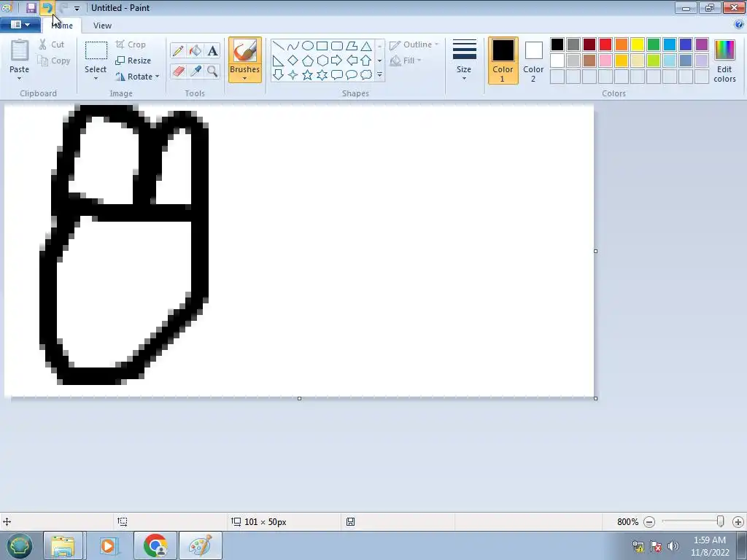Image resolution: width=747 pixels, height=560 pixels.
Task: Switch to the Home tab
Action: click(62, 26)
